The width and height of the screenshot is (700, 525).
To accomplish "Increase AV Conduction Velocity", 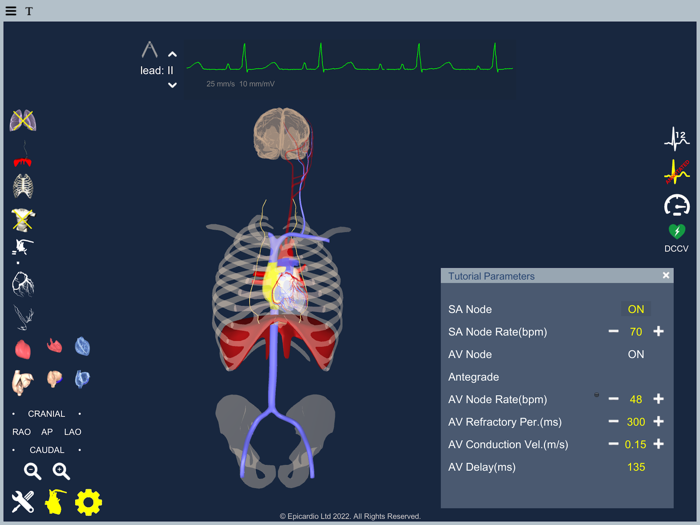I will tap(658, 444).
